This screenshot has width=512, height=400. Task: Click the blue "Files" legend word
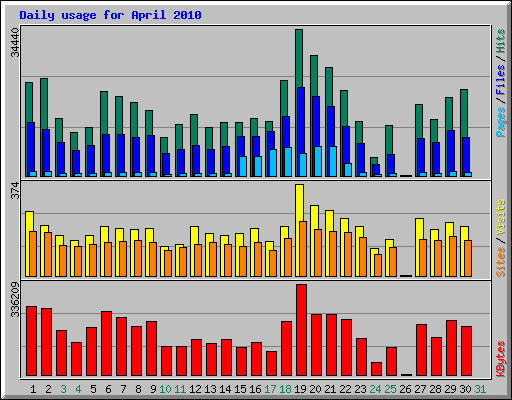pyautogui.click(x=500, y=80)
